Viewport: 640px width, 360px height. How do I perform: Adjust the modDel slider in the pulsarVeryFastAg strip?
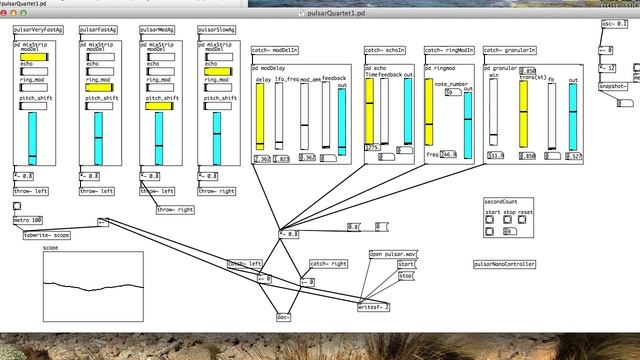tap(34, 57)
